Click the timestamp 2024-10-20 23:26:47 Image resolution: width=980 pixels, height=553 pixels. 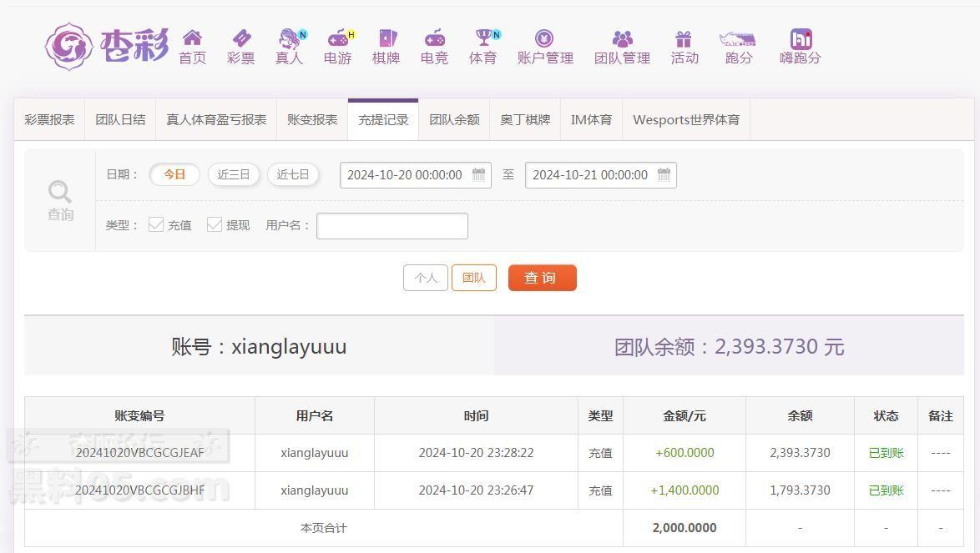point(477,490)
